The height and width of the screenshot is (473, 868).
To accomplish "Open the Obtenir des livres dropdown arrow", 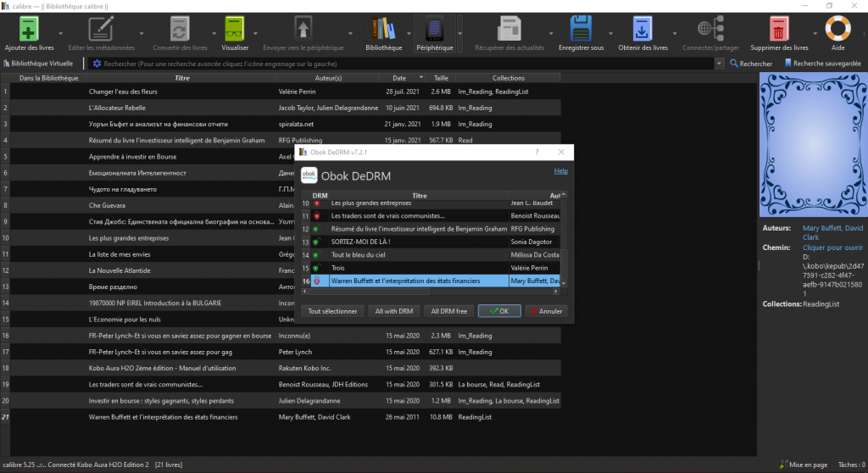I will pos(674,33).
